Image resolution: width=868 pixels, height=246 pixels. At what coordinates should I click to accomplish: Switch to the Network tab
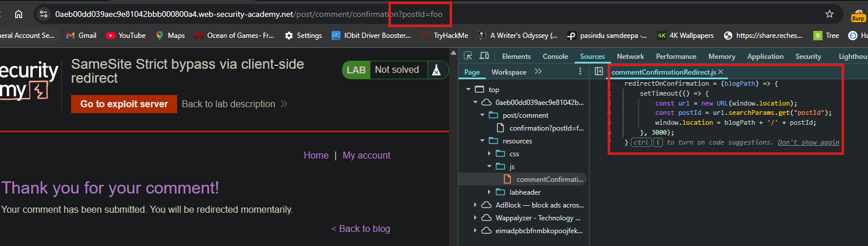[630, 57]
